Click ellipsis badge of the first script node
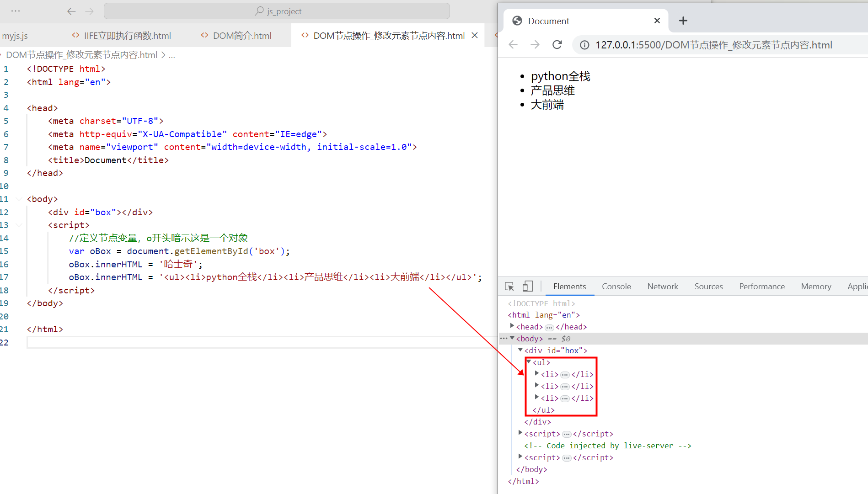 coord(567,434)
